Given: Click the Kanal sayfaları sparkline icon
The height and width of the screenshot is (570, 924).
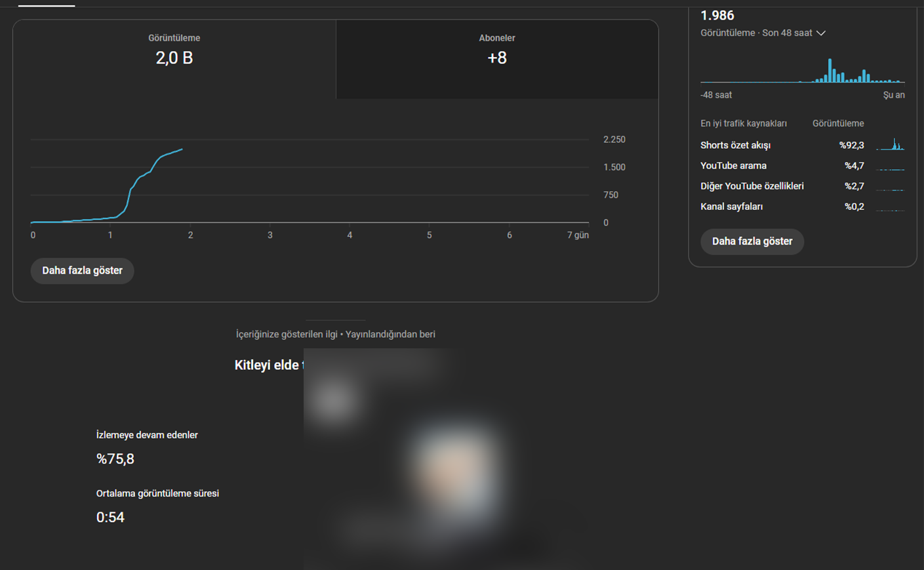Looking at the screenshot, I should coord(891,207).
